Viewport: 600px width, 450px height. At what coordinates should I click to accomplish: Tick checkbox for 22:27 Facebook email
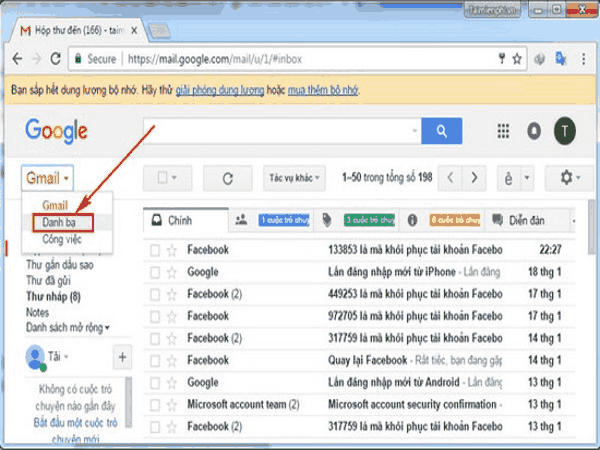click(155, 251)
